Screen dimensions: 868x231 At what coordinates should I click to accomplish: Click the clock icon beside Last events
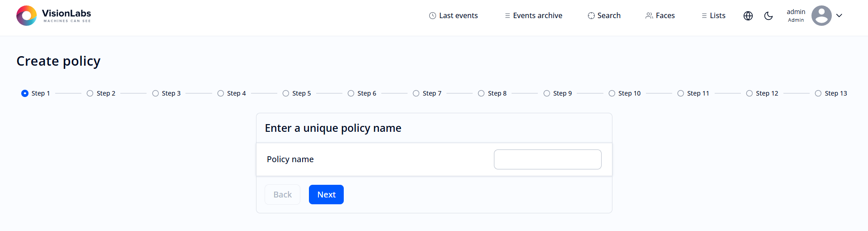432,16
